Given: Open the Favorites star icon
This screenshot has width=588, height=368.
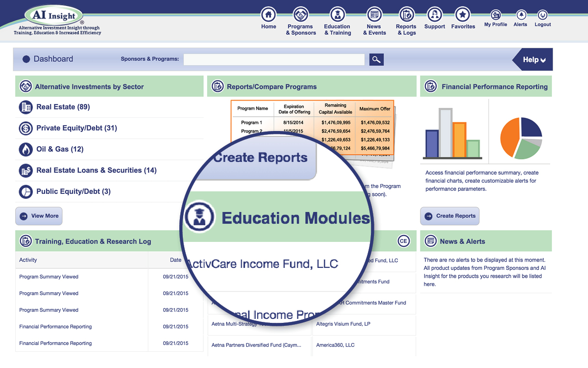Looking at the screenshot, I should click(463, 15).
